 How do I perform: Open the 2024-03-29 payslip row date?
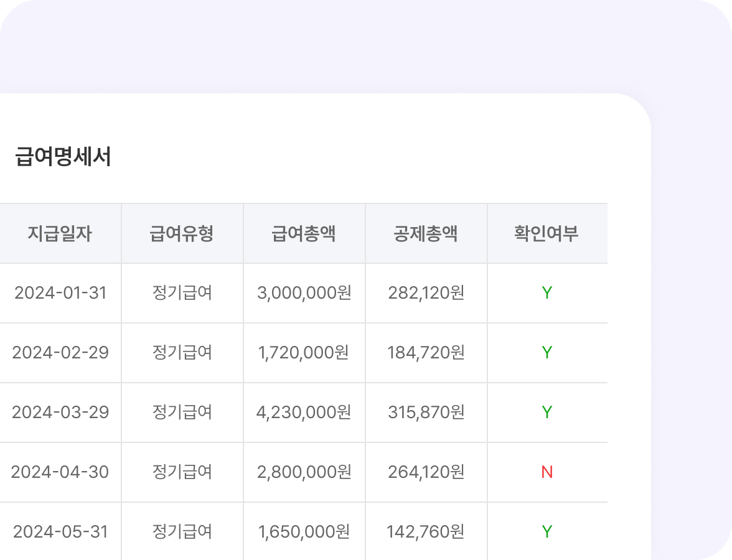click(x=60, y=413)
